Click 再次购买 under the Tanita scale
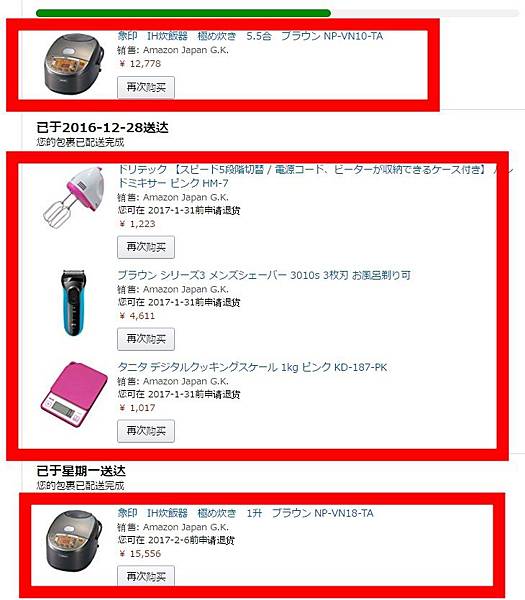 point(146,431)
